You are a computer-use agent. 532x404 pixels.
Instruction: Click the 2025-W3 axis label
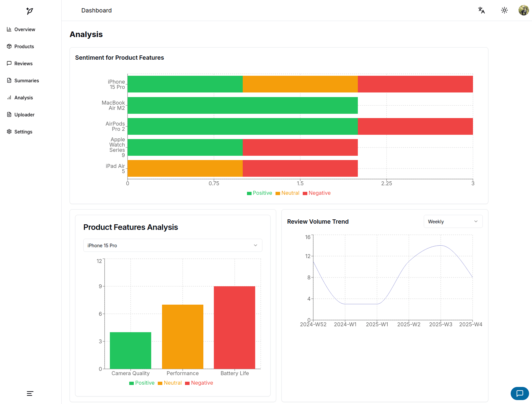tap(440, 324)
